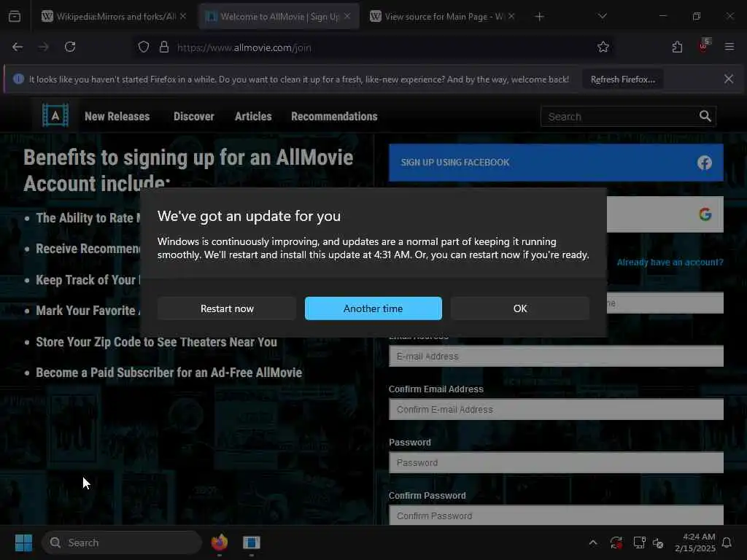Click the muted volume tray icon
The image size is (747, 560).
658,542
